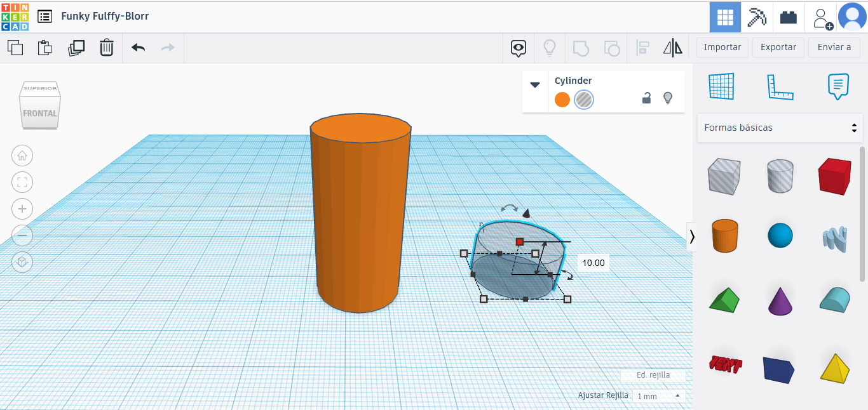
Task: Pick the teal Round Roof shape
Action: (834, 300)
